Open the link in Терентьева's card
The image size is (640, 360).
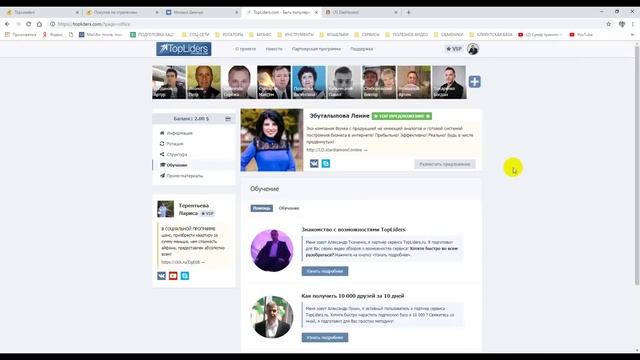pyautogui.click(x=183, y=262)
